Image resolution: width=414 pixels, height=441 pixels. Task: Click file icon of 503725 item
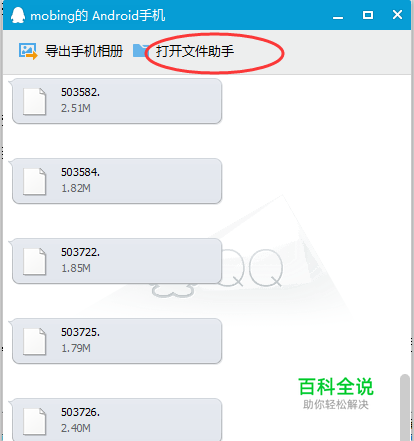pyautogui.click(x=34, y=342)
